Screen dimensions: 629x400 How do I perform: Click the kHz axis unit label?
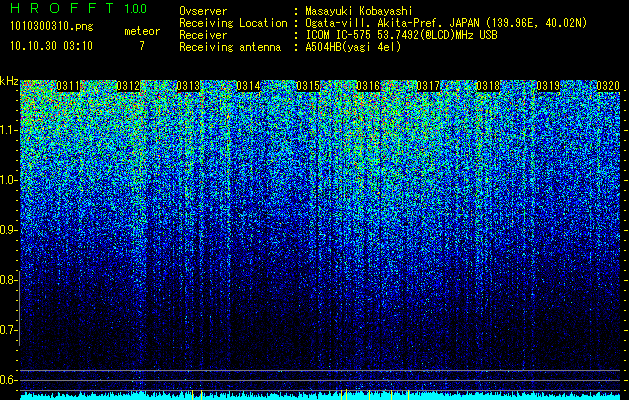(9, 81)
